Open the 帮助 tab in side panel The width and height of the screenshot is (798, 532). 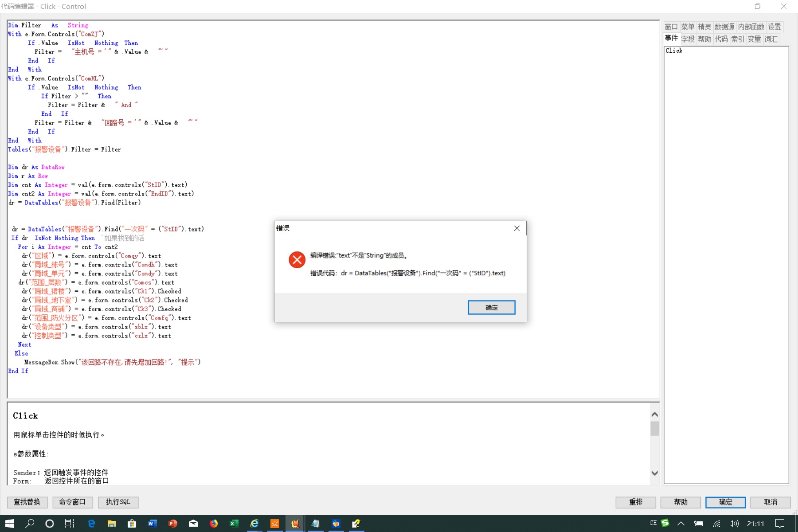[704, 39]
